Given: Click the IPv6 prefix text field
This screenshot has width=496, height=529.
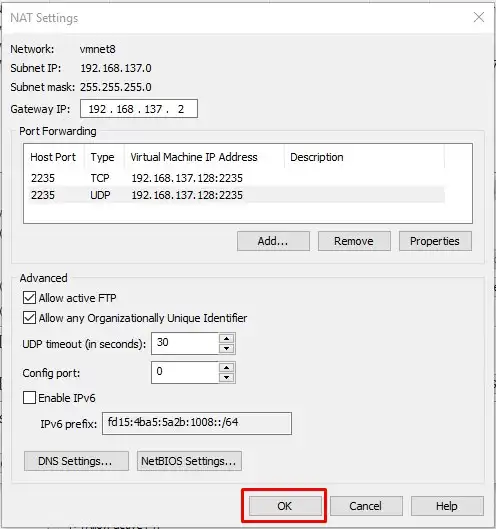Looking at the screenshot, I should (x=197, y=423).
